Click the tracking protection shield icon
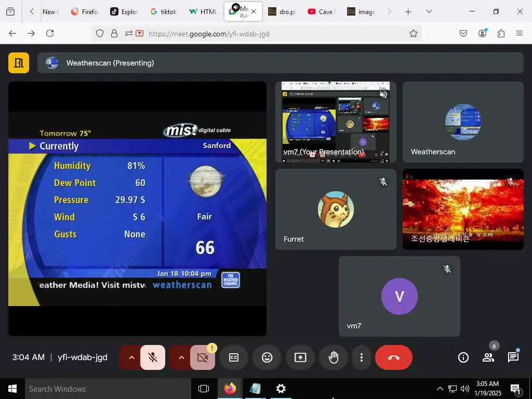532x399 pixels. tap(99, 33)
